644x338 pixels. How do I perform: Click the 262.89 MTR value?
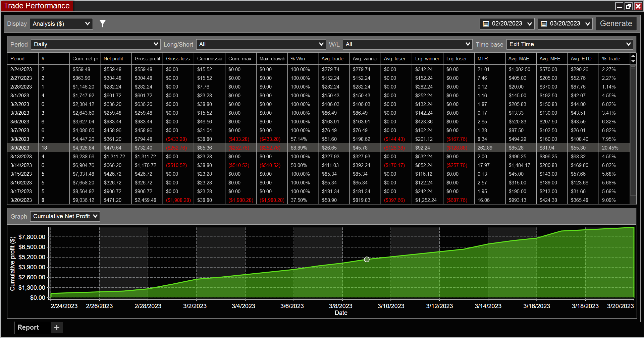point(485,148)
